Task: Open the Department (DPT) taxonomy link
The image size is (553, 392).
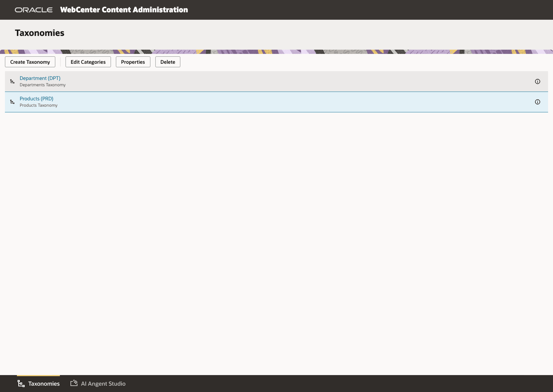Action: pyautogui.click(x=40, y=78)
